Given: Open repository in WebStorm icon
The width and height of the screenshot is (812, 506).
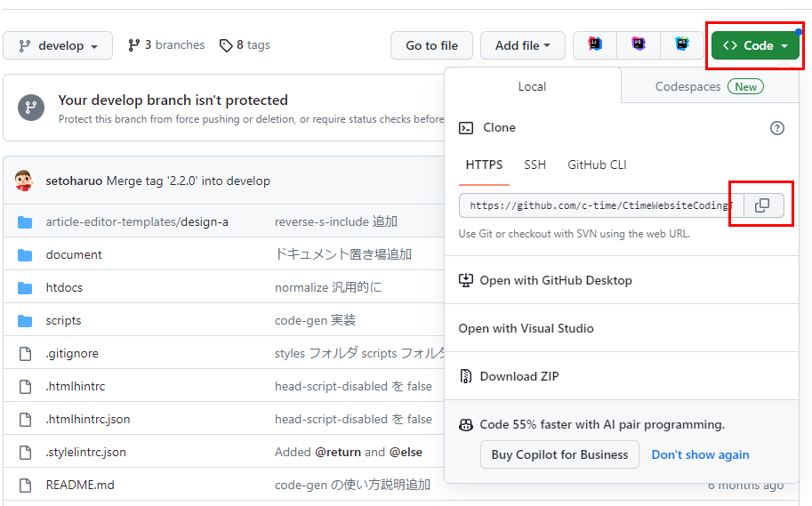Looking at the screenshot, I should [x=681, y=45].
